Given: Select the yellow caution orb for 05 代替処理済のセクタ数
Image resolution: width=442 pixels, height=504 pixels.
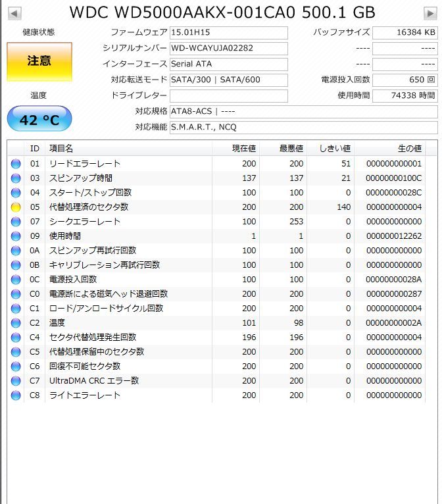Looking at the screenshot, I should [16, 207].
